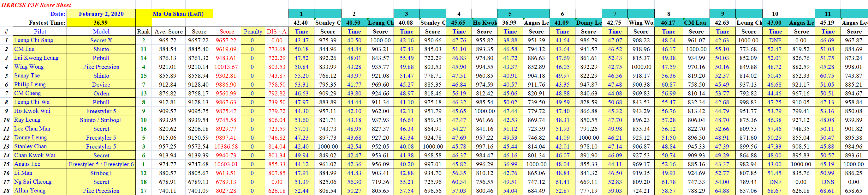Select Allan Yeung in the Pilot column
The image size is (868, 195).
pos(30,191)
